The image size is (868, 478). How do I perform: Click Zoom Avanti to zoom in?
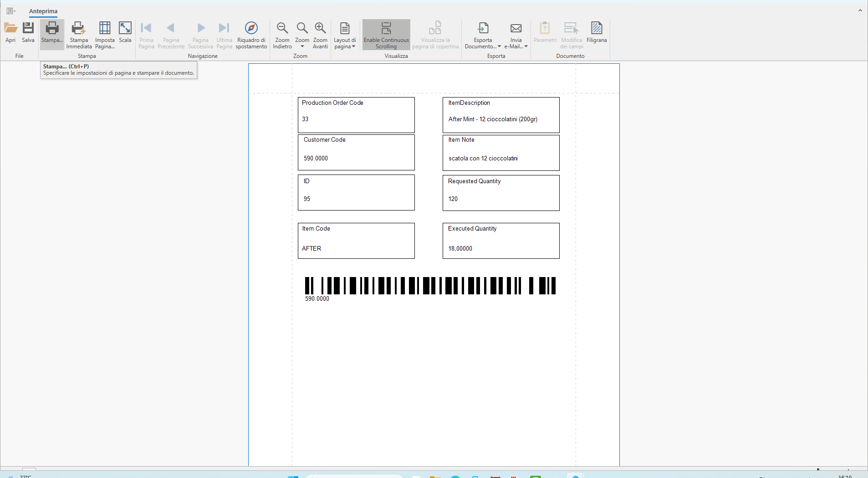click(320, 35)
